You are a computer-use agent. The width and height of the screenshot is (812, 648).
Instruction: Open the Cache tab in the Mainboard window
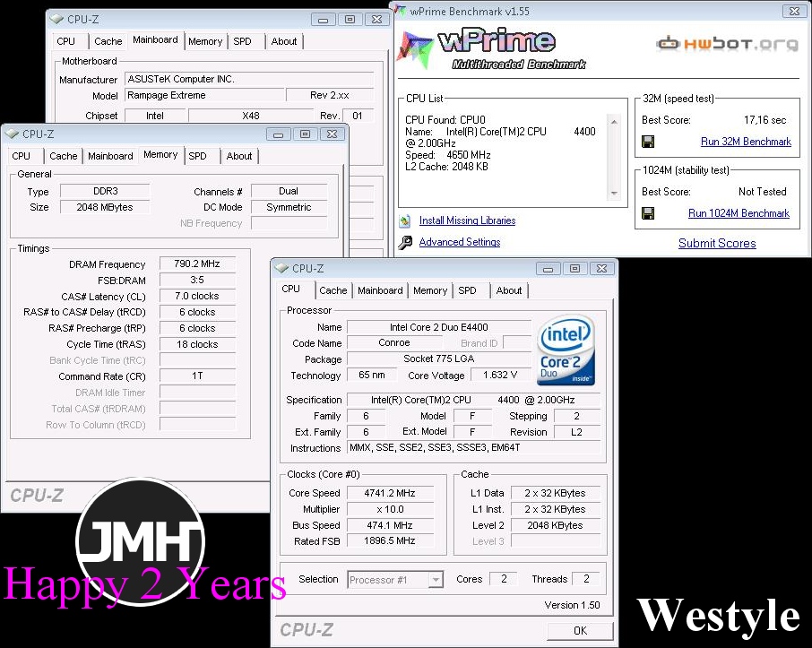[x=108, y=41]
